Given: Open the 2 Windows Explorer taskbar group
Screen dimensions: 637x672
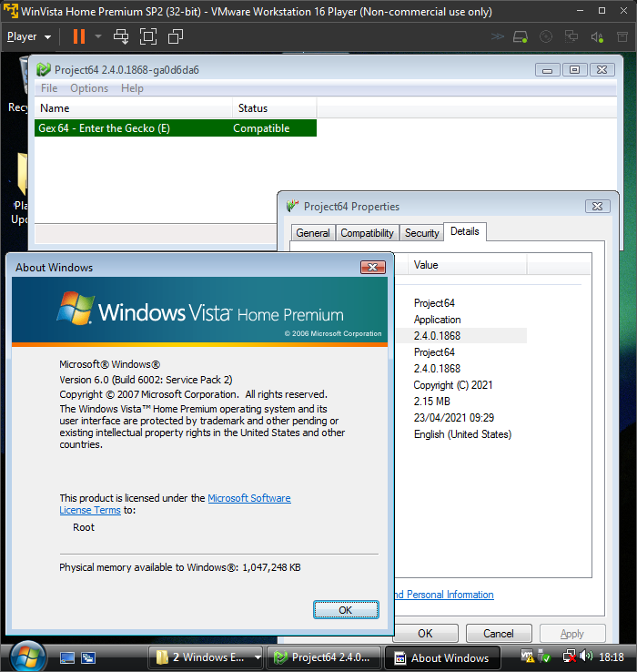Looking at the screenshot, I should coord(206,657).
